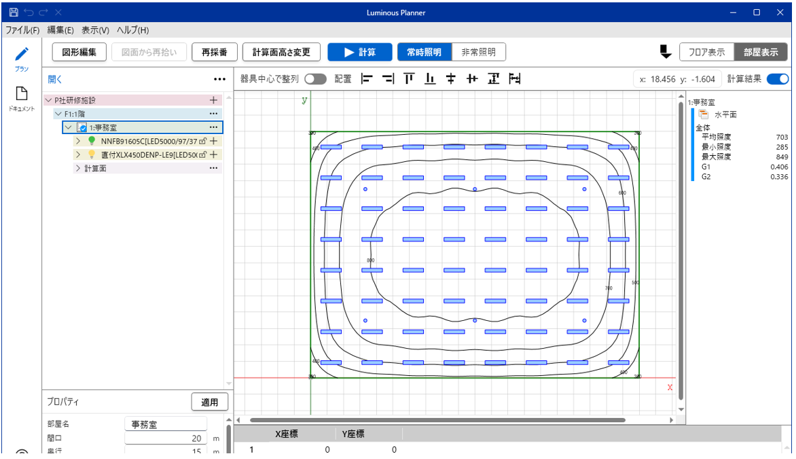Collapse the F1:1階 floor node
This screenshot has width=796, height=459.
[x=57, y=114]
